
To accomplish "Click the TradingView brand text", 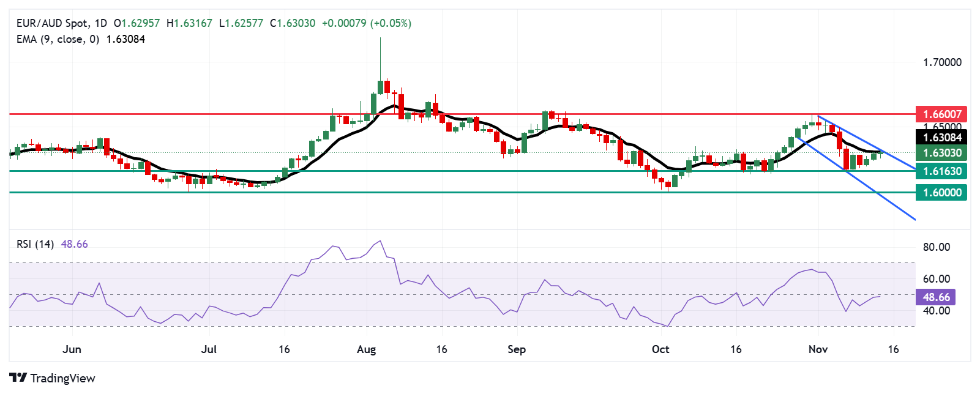I will coord(62,378).
